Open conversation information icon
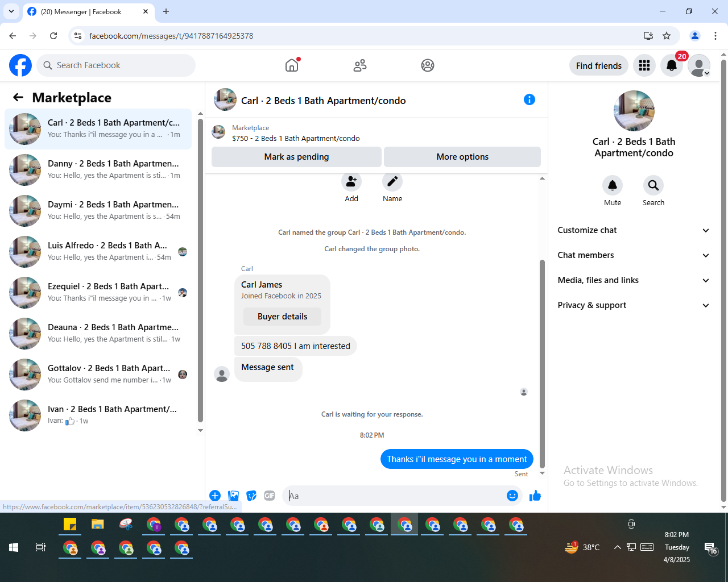Viewport: 728px width, 582px height. tap(530, 99)
